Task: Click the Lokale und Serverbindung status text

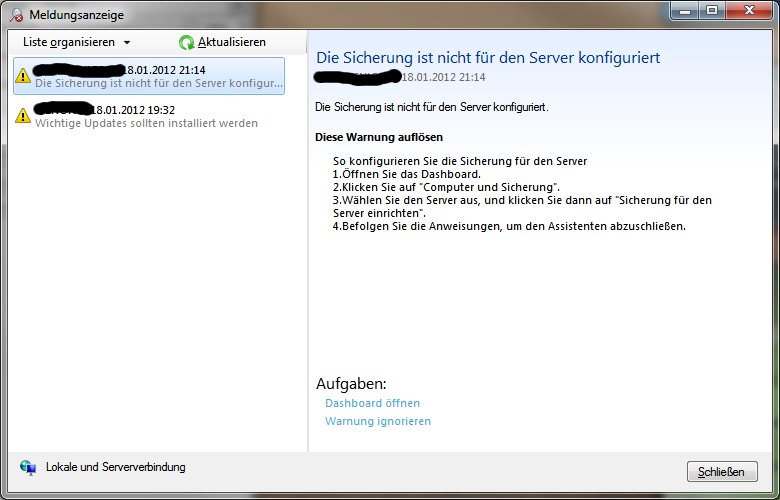Action: click(x=115, y=467)
